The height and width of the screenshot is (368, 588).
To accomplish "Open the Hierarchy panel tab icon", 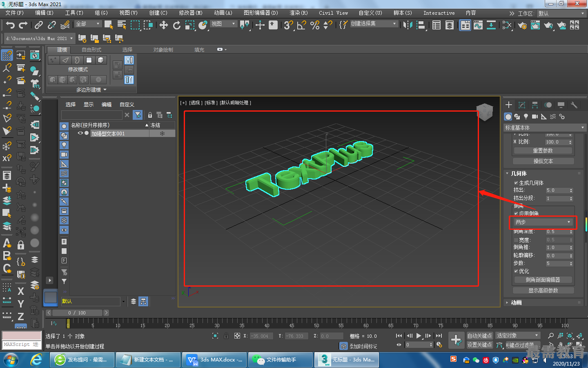I will [535, 105].
